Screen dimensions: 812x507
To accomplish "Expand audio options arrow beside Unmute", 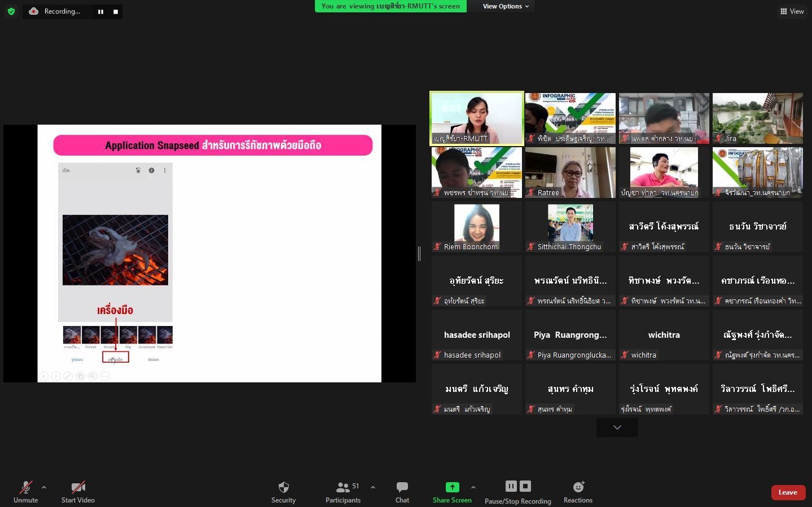I will (44, 487).
